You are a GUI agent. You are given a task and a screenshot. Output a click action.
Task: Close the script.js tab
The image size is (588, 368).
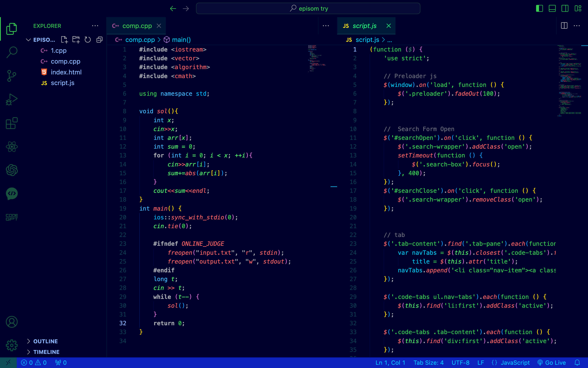[x=389, y=26]
